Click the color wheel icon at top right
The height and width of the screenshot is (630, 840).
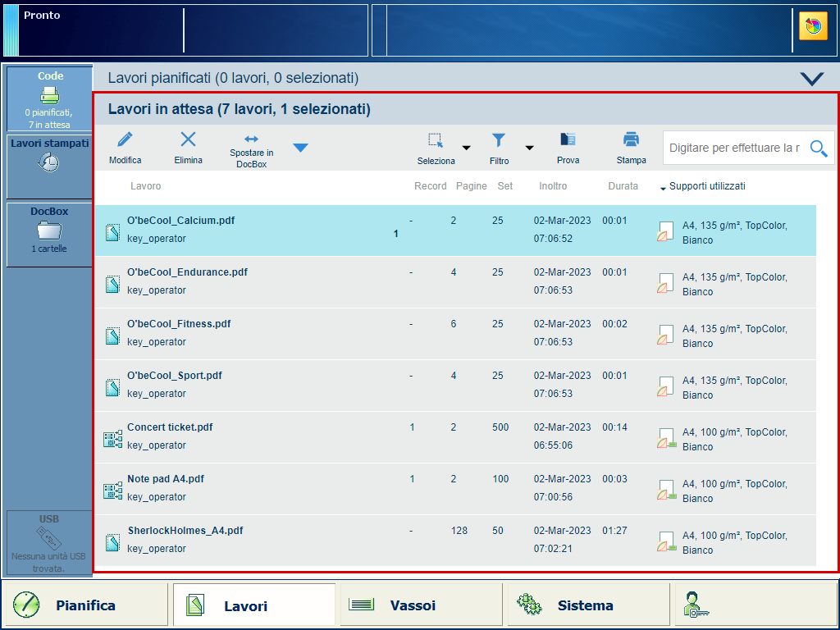tap(813, 26)
